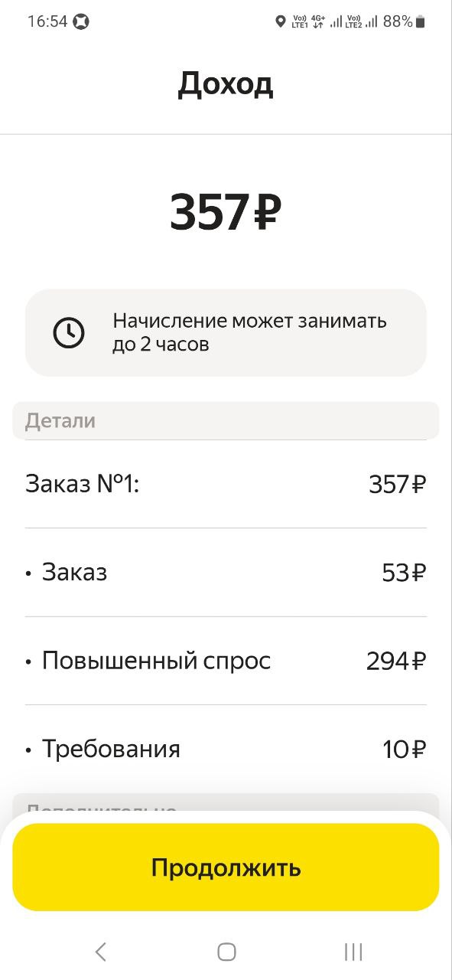
Task: Tap the 294₽ surge amount
Action: [395, 661]
